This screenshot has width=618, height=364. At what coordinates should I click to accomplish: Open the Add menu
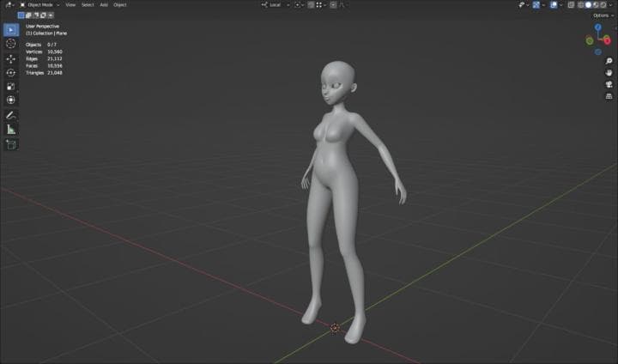pos(104,4)
